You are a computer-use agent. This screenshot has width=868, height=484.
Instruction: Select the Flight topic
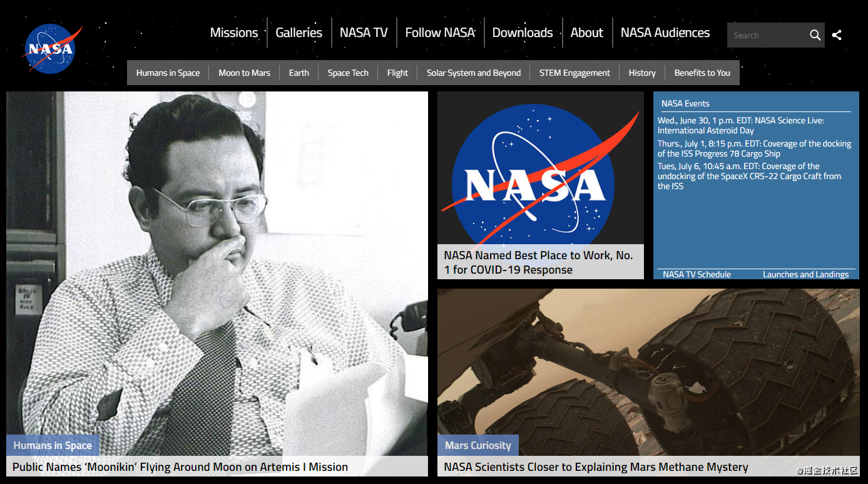[397, 73]
